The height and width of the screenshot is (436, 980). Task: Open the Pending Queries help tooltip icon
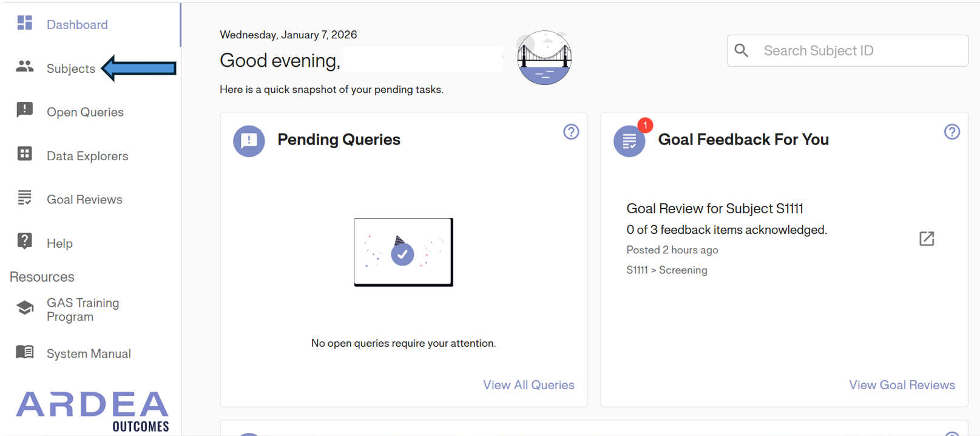[x=570, y=132]
